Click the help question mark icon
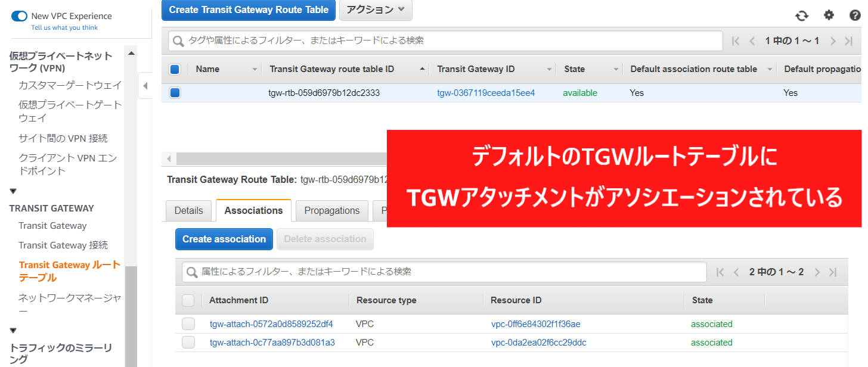 coord(855,15)
